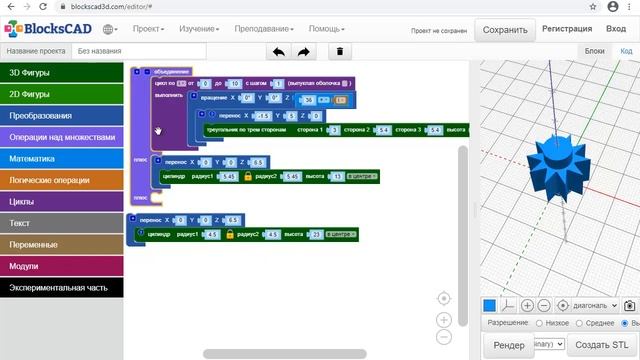Click plus icon on second перенос block
The height and width of the screenshot is (360, 640).
click(158, 160)
